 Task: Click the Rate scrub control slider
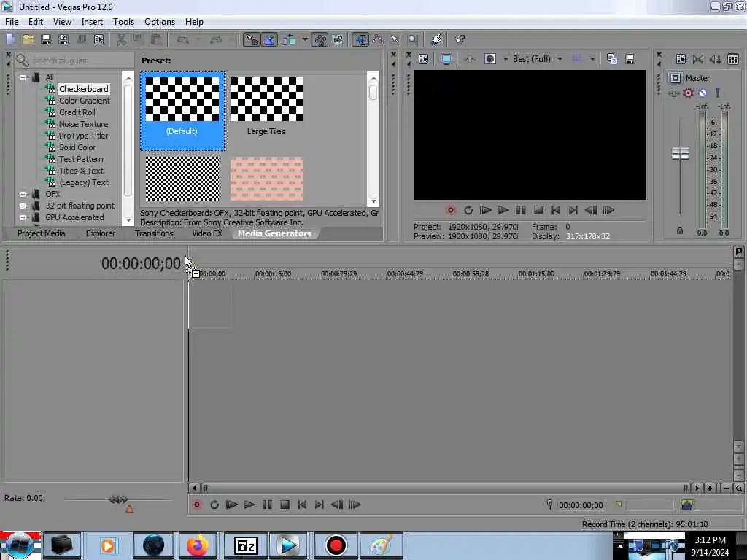coord(118,499)
